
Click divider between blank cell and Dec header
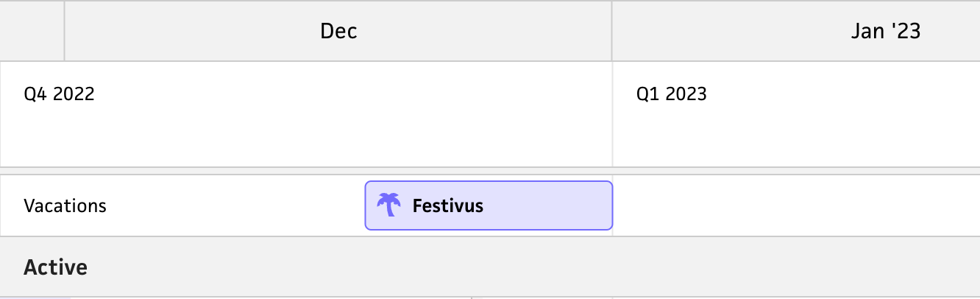point(65,31)
